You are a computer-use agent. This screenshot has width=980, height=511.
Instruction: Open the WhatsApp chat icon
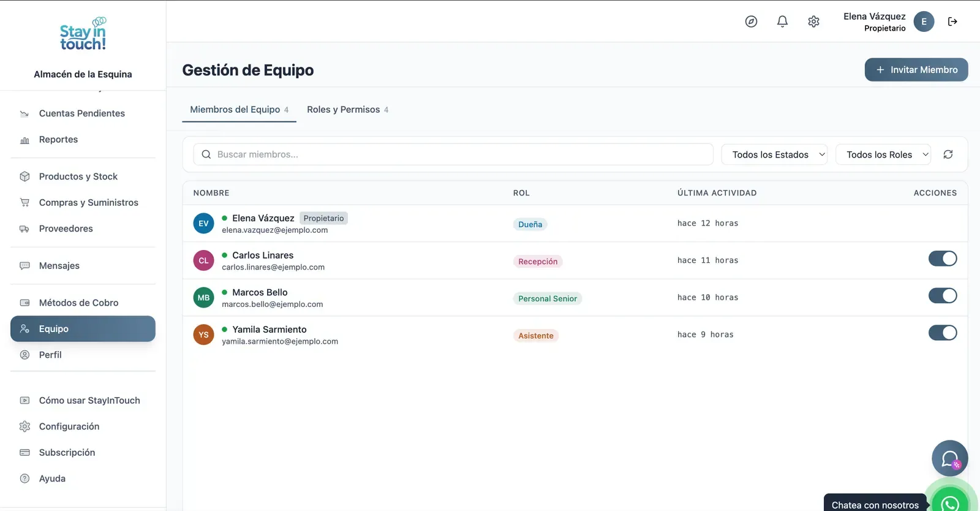point(950,504)
